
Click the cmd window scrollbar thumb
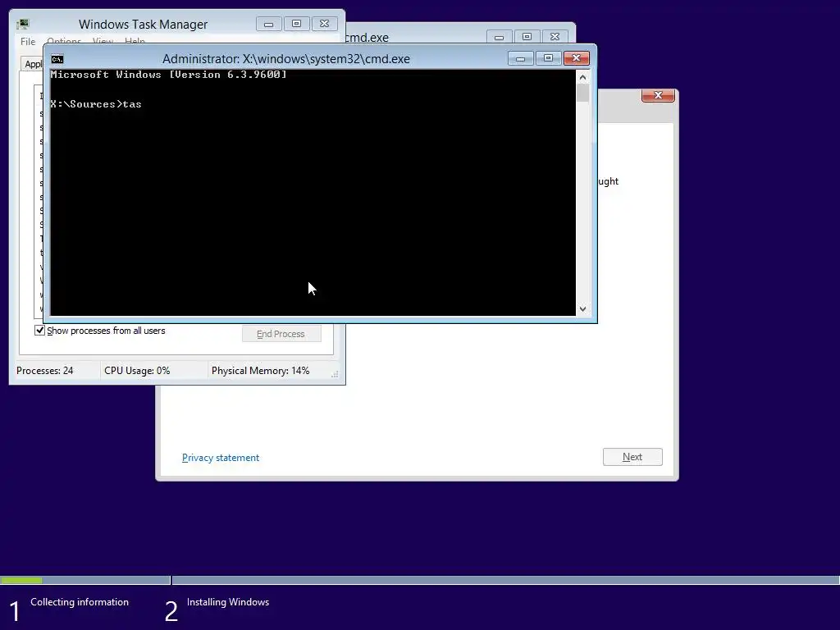point(583,94)
